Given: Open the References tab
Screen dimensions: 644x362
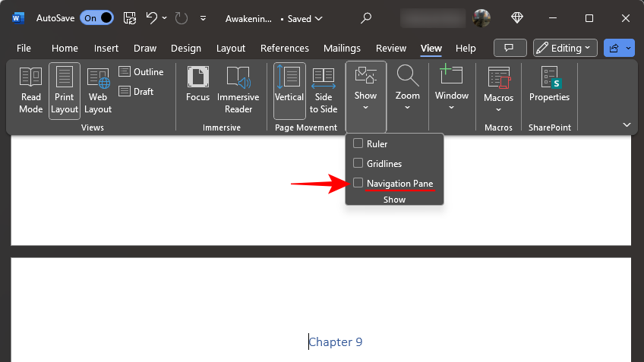Looking at the screenshot, I should click(284, 48).
